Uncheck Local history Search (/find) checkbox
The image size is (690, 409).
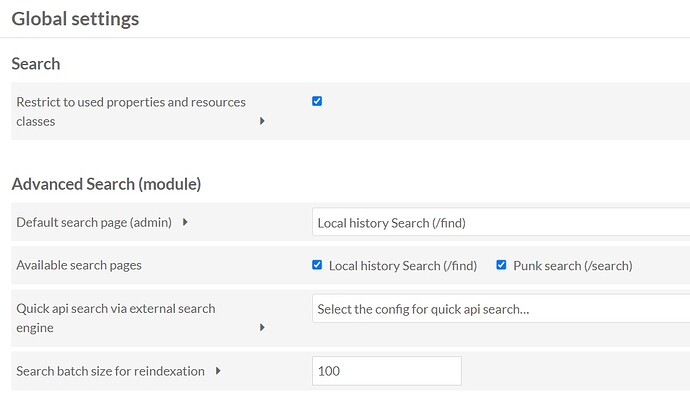point(317,265)
